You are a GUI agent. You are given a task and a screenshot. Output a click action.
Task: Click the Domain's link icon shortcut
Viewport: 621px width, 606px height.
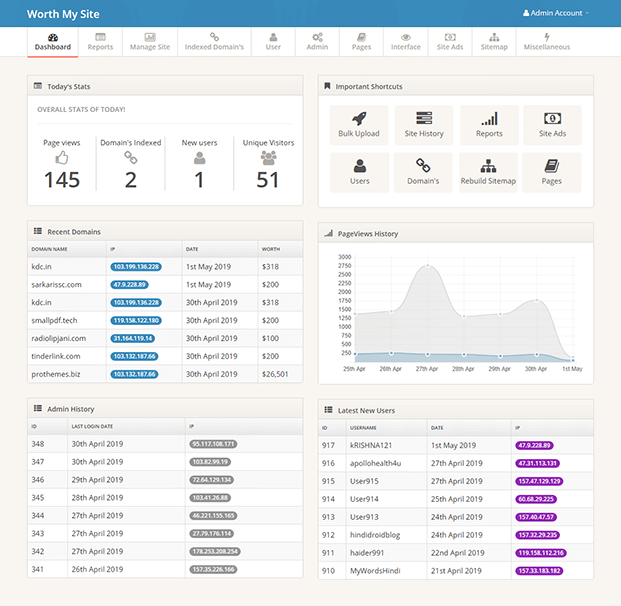[x=423, y=166]
